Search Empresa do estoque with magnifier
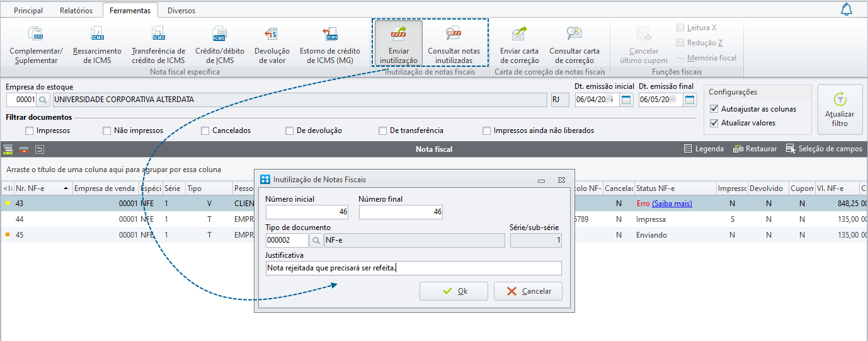Image resolution: width=868 pixels, height=341 pixels. pyautogui.click(x=43, y=100)
